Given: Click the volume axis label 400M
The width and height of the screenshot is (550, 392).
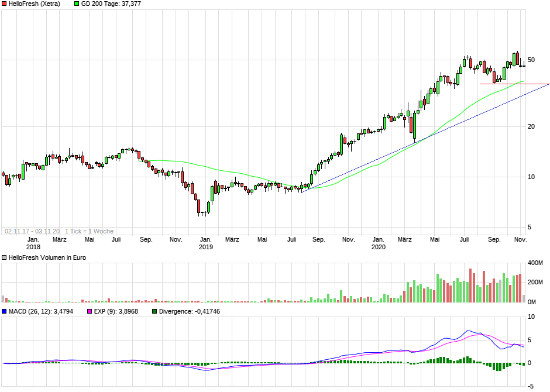Looking at the screenshot, I should 535,263.
